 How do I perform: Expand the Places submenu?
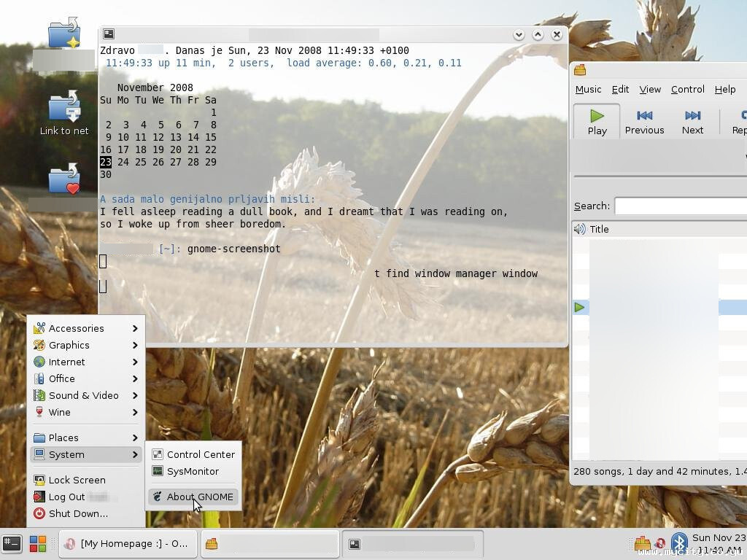pyautogui.click(x=63, y=437)
